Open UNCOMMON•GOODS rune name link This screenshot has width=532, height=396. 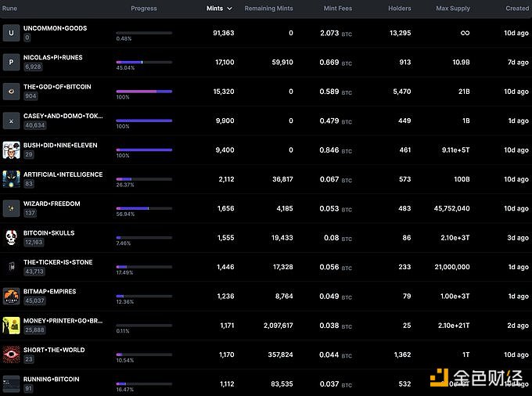coord(55,28)
